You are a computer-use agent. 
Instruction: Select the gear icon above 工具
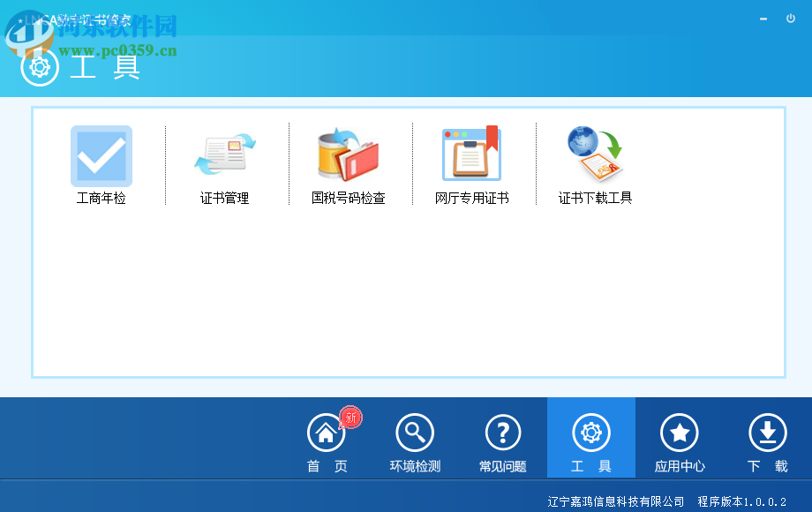590,431
